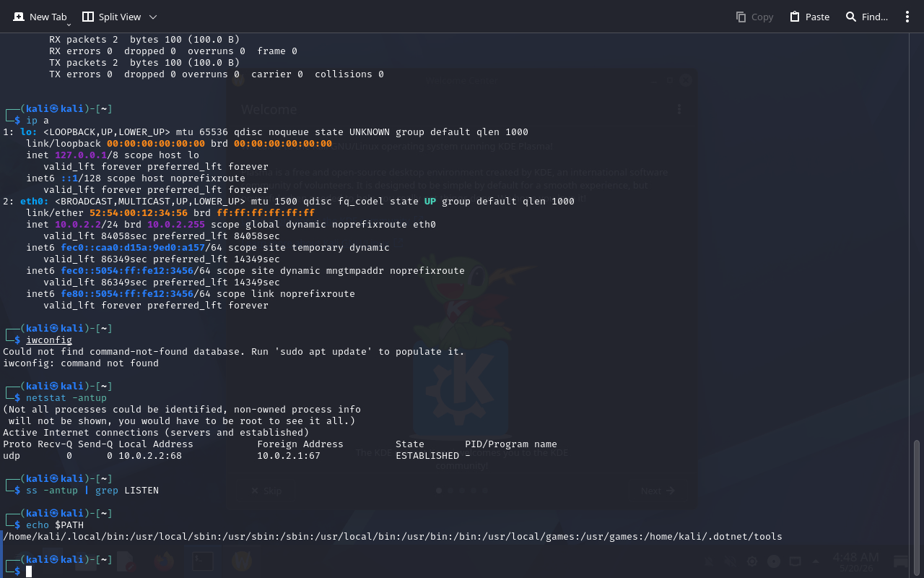
Task: Click the ss -antup grep LISTEN command
Action: click(x=92, y=490)
